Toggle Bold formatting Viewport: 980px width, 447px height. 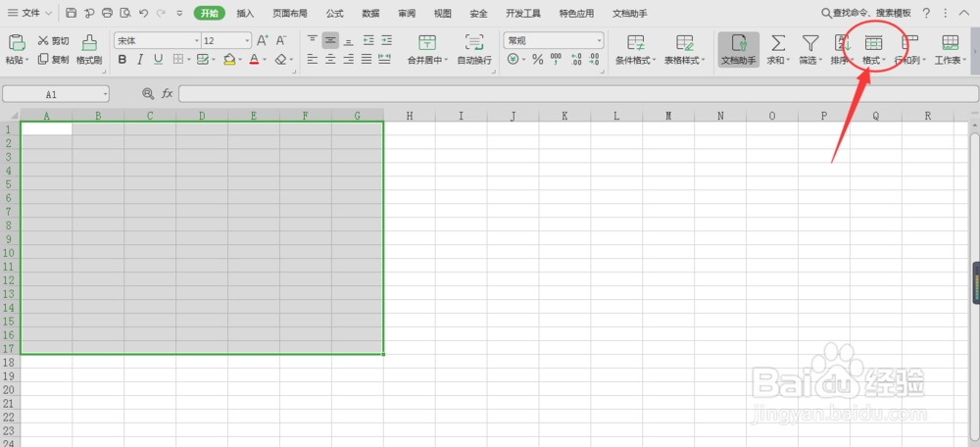click(122, 60)
